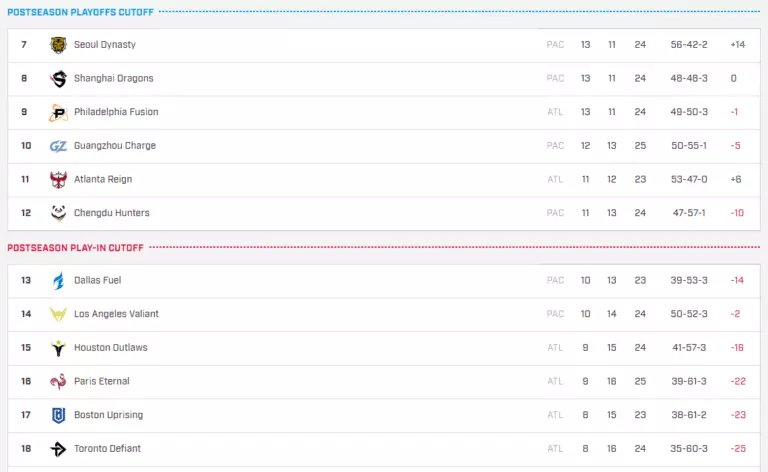
Task: Click the Los Angeles Valiant logo
Action: (x=58, y=314)
